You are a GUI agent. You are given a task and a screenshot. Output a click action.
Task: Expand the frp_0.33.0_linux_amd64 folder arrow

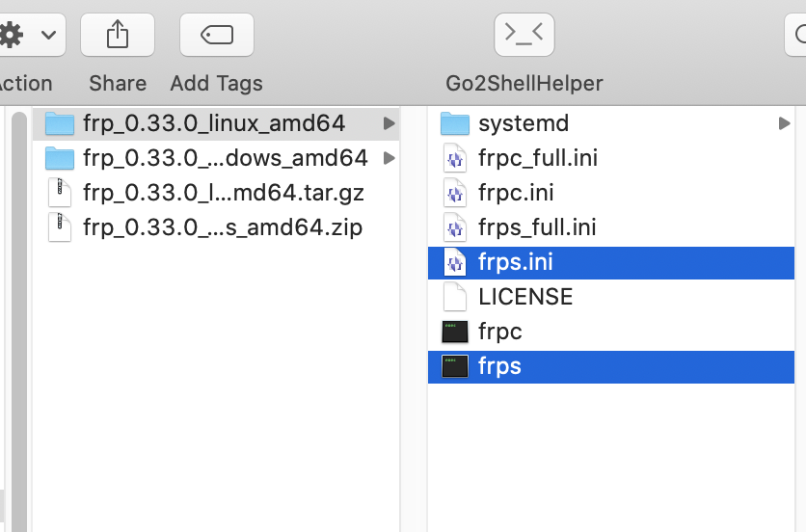[389, 123]
